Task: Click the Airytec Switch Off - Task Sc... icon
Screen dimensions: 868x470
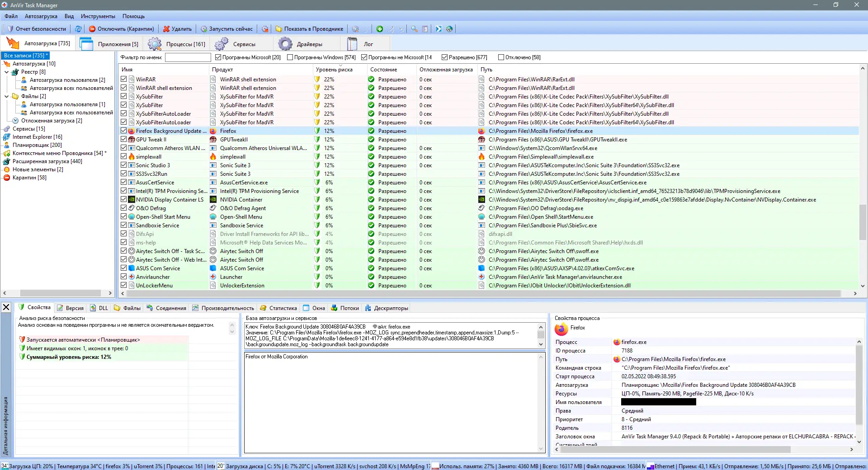Action: (132, 251)
